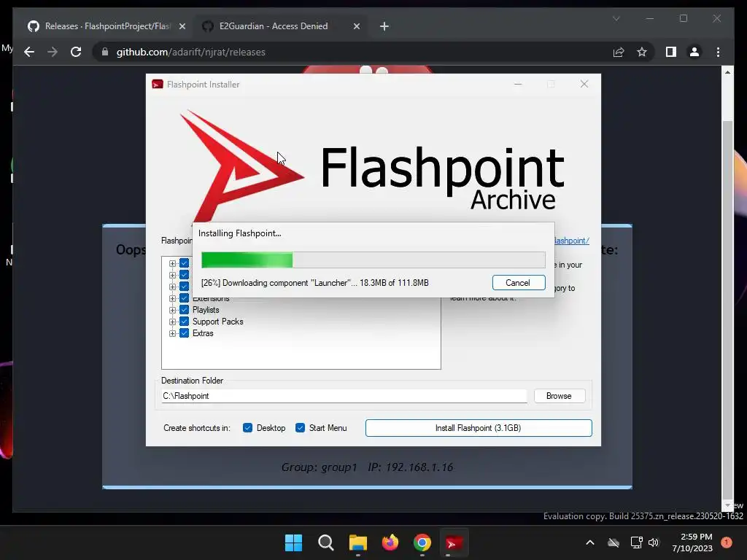Open Chrome profile menu
Image resolution: width=747 pixels, height=560 pixels.
(694, 52)
